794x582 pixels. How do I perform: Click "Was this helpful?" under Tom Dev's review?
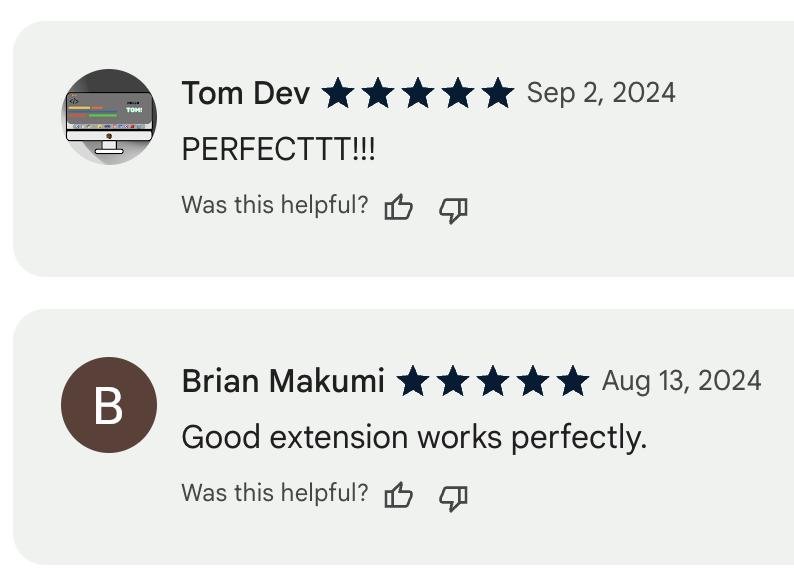pos(274,206)
